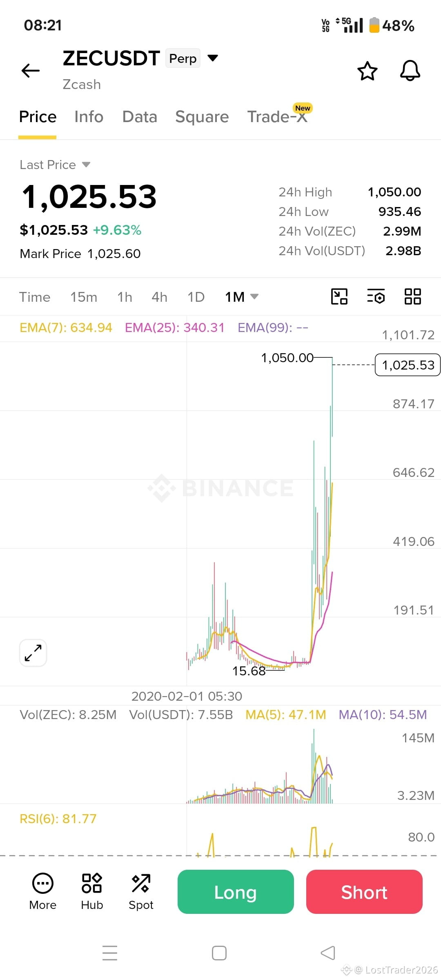Tap the green Long button
Viewport: 441px width, 980px height.
coord(236,892)
